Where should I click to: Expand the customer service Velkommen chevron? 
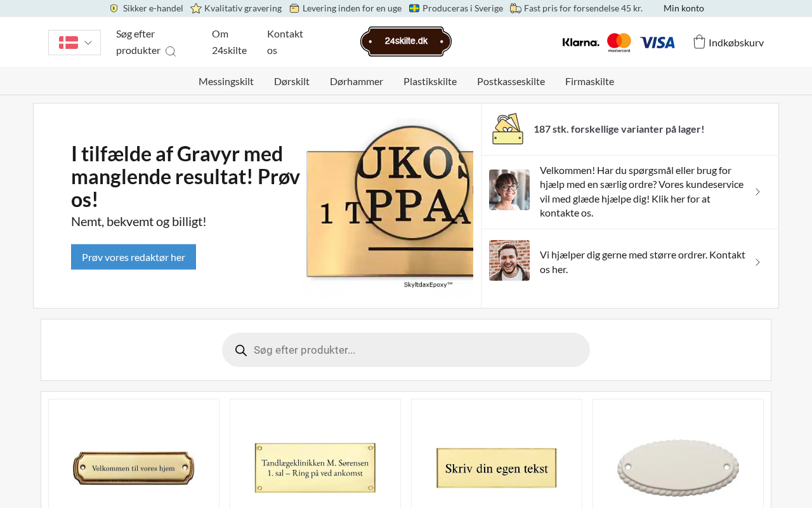(757, 192)
